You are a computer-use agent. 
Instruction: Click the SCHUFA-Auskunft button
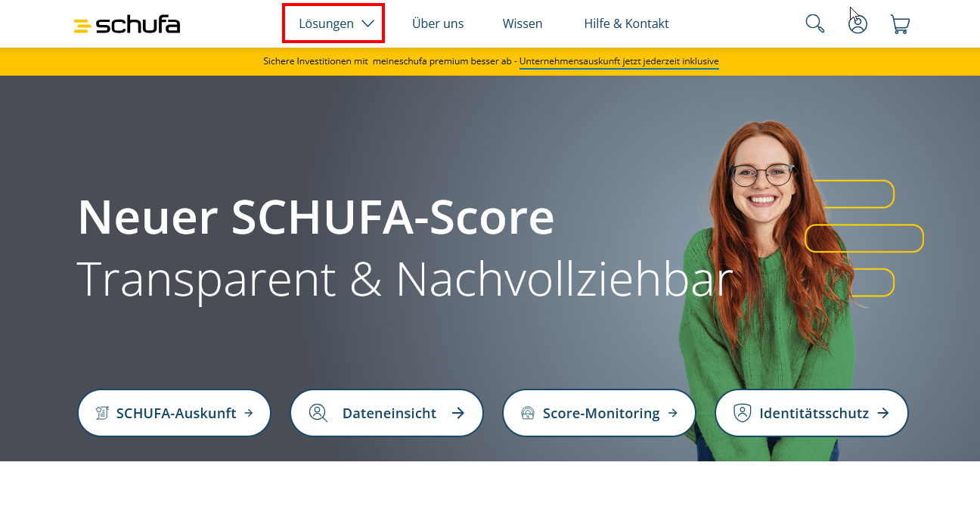click(175, 413)
